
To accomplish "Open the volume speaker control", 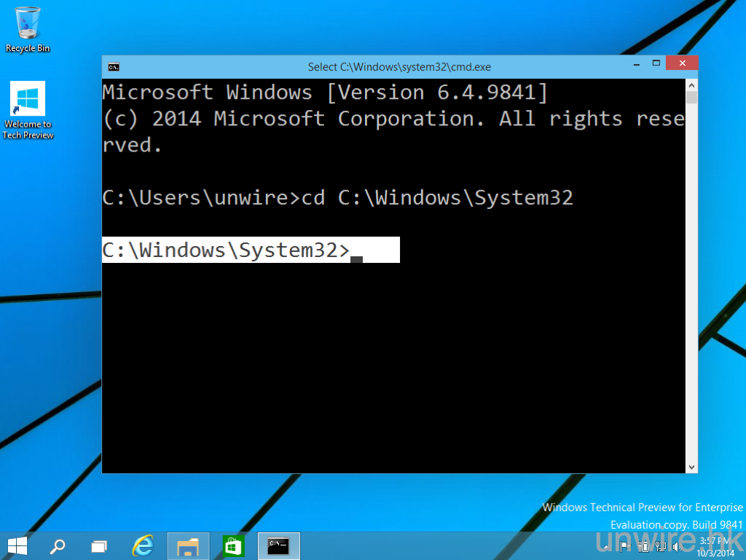I will (x=676, y=545).
